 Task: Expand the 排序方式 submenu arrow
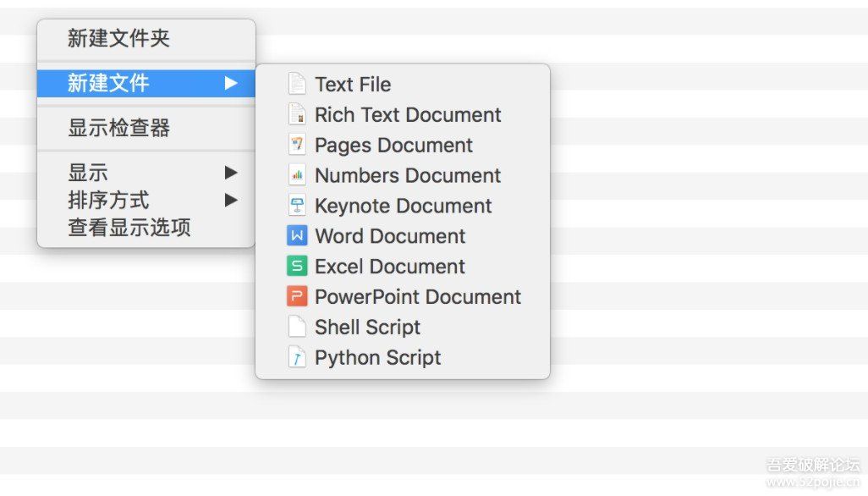[x=231, y=201]
